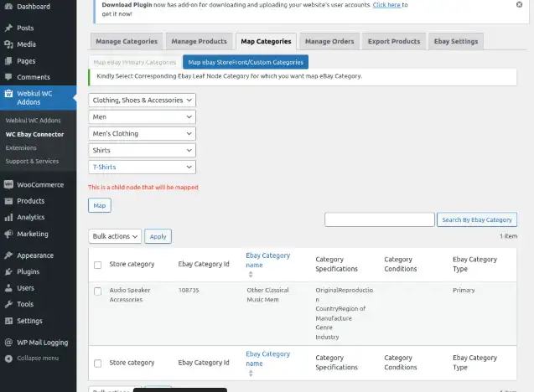Screen dimensions: 534x392
Task: Click the Analytics bar chart icon
Action: pyautogui.click(x=8, y=217)
